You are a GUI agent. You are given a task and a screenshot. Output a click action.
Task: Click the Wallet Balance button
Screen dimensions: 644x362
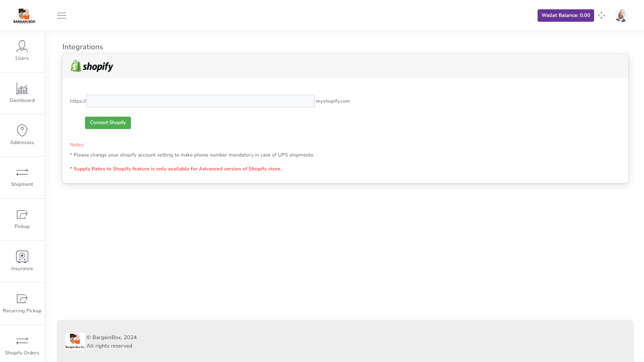coord(566,15)
